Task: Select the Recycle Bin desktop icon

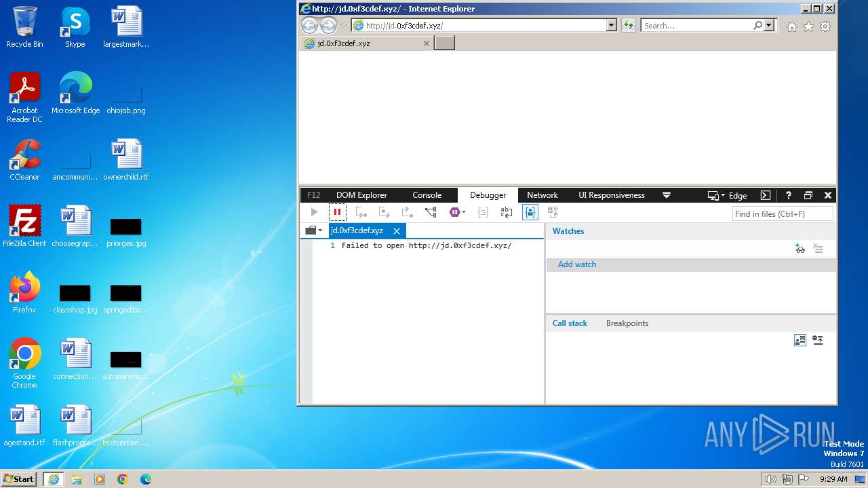Action: pos(24,27)
